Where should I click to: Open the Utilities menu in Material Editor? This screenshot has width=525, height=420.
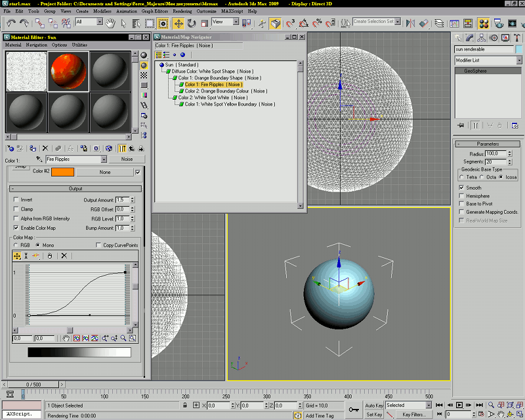(79, 45)
